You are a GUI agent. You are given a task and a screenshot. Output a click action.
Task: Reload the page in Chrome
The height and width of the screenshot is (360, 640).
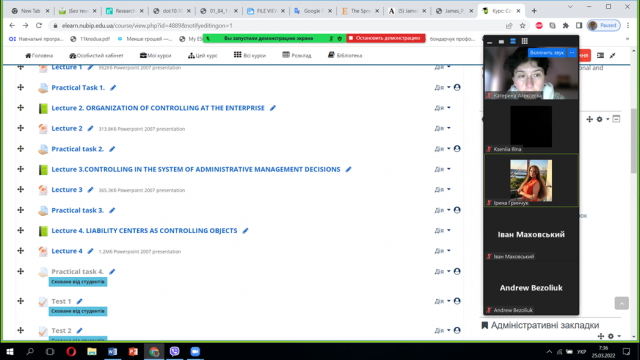click(39, 25)
